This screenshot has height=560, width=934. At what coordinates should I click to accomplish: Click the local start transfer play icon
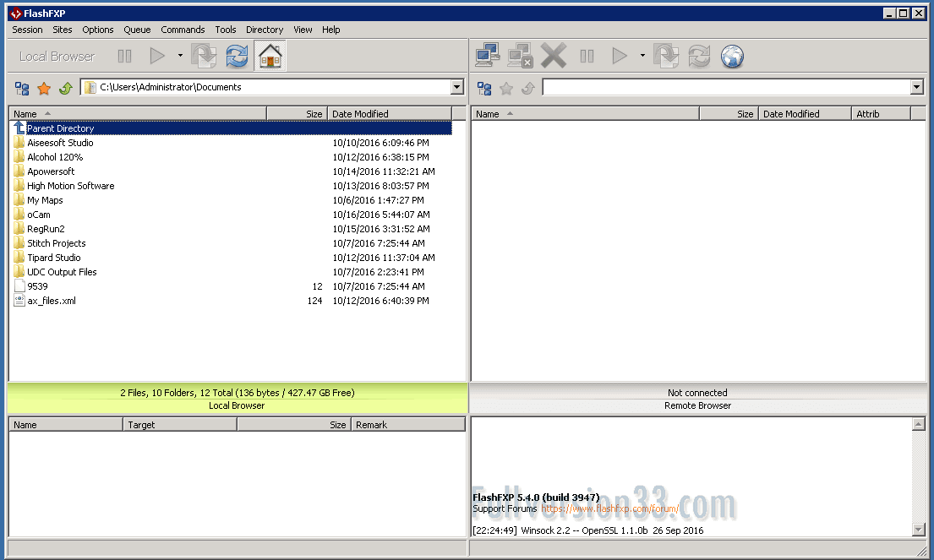pyautogui.click(x=156, y=57)
